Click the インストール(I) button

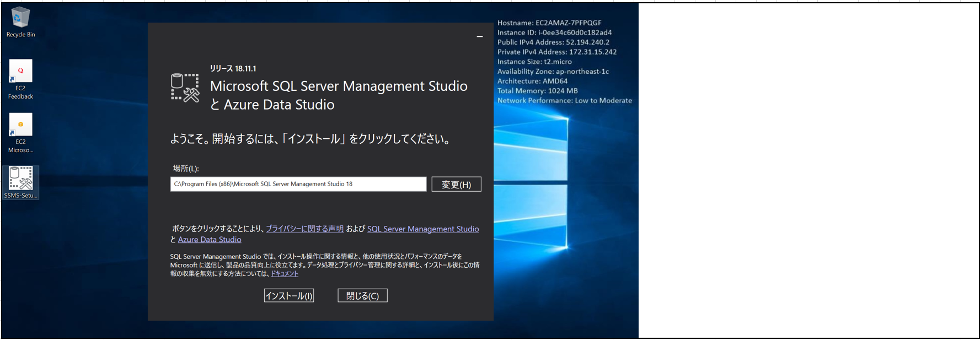point(289,296)
